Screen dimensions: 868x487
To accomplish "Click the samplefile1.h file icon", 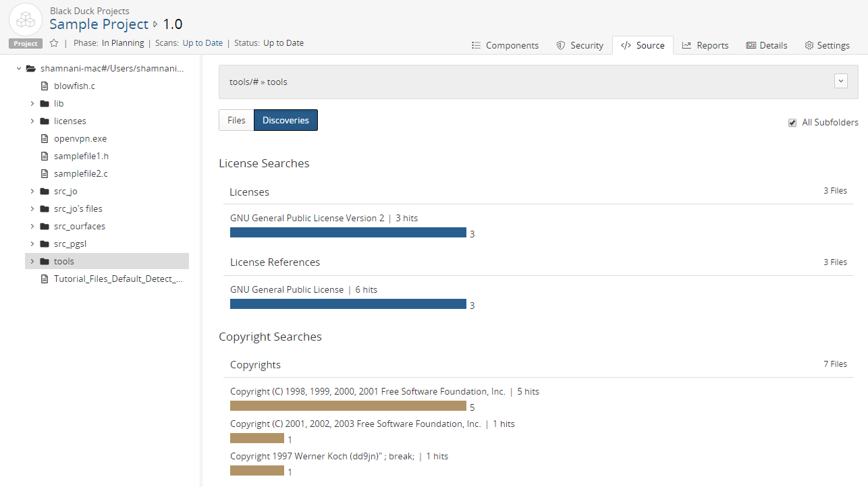I will 45,156.
